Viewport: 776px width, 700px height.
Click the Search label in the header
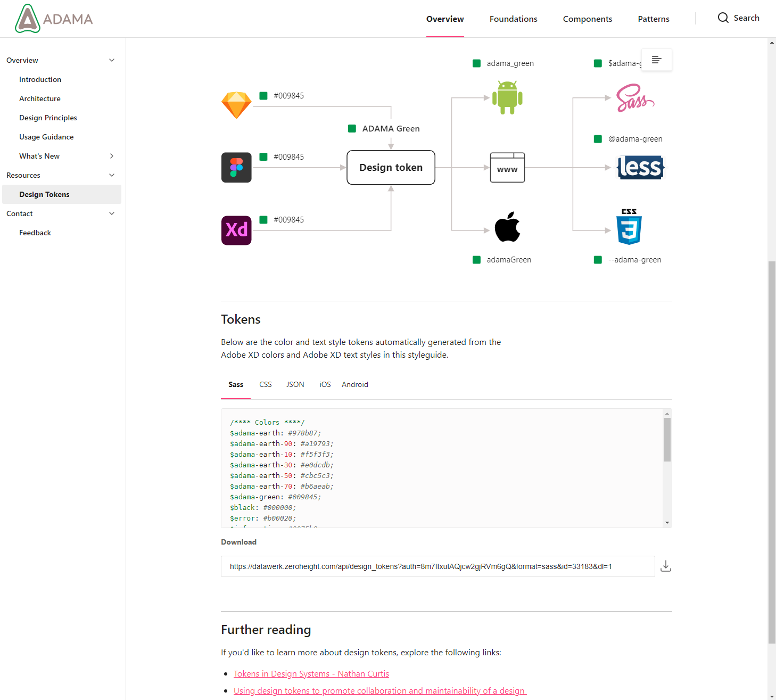tap(746, 18)
